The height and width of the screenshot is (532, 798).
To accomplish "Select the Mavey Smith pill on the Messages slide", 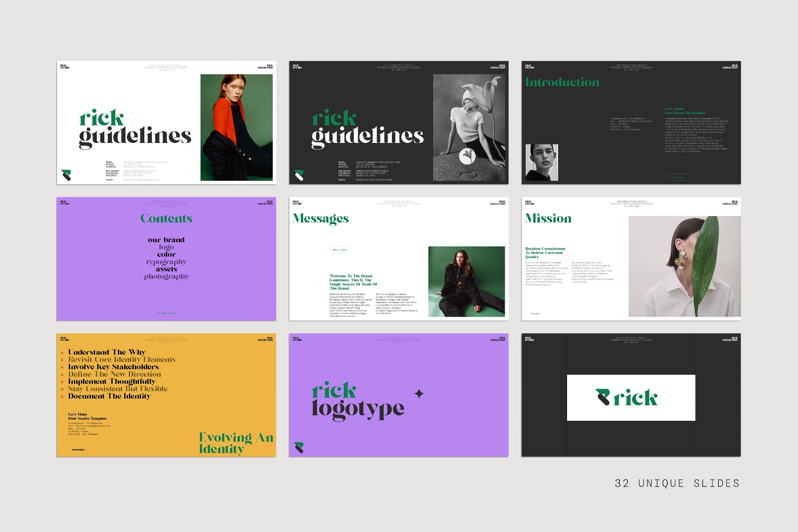I will (x=340, y=250).
